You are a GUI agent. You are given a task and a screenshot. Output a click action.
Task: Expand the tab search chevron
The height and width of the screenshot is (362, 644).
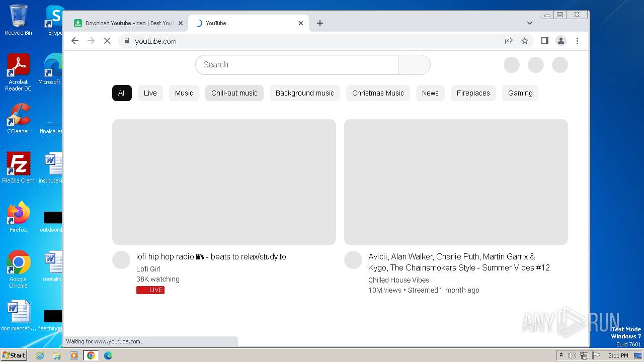[x=529, y=23]
